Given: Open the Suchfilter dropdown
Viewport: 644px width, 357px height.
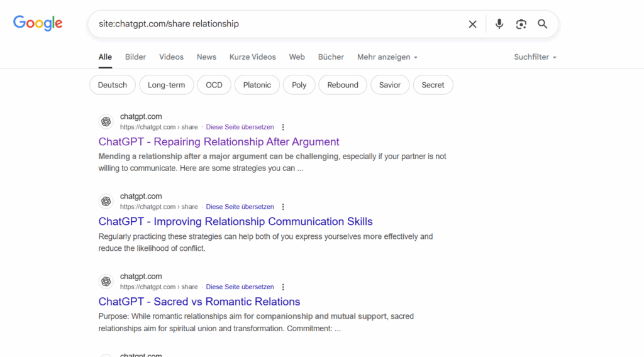Looking at the screenshot, I should tap(535, 57).
